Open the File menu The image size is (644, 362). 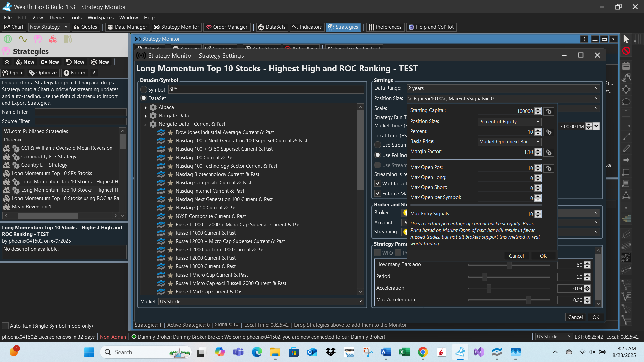pyautogui.click(x=8, y=18)
